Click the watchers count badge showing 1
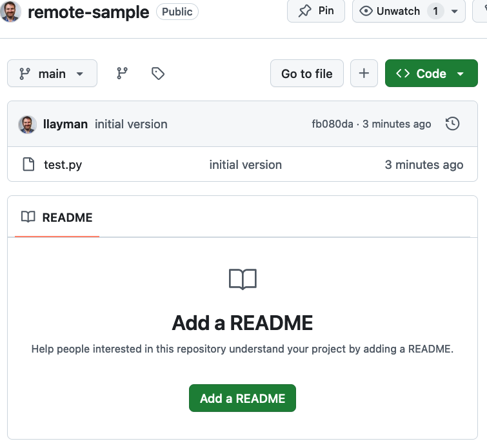This screenshot has height=448, width=487. [x=435, y=11]
